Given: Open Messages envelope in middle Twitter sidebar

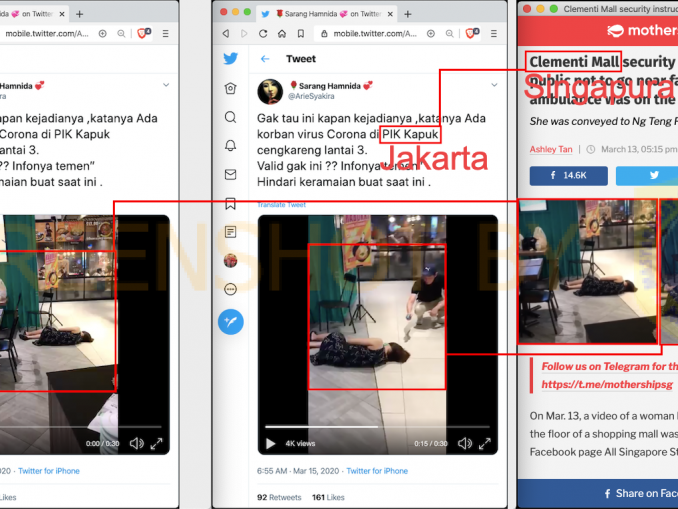Looking at the screenshot, I should pyautogui.click(x=230, y=174).
